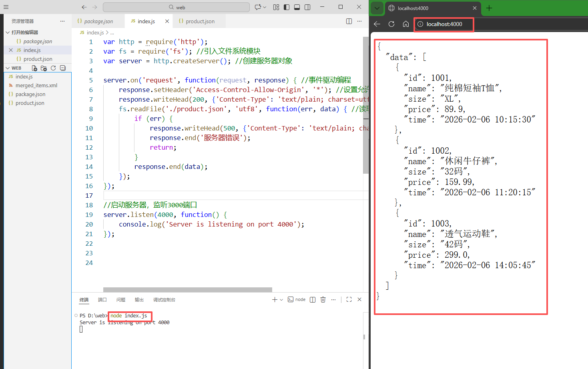Open merged_items.xml in the file tree

pyautogui.click(x=36, y=85)
